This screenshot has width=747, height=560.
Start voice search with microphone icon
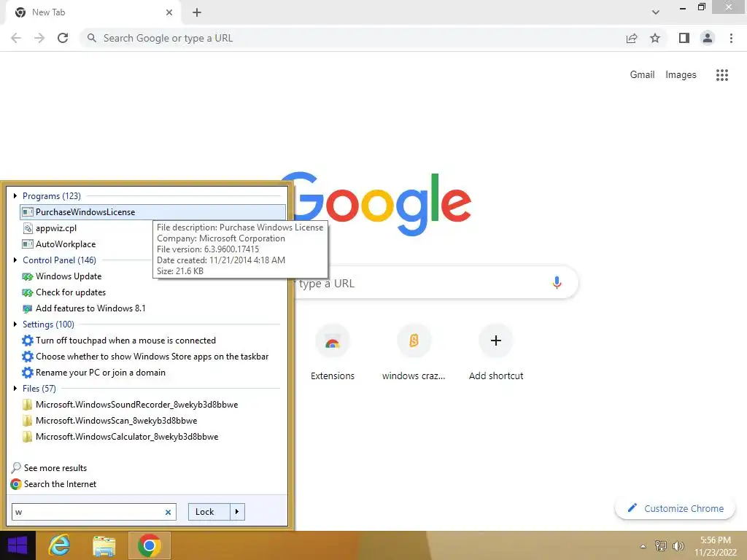(x=557, y=283)
